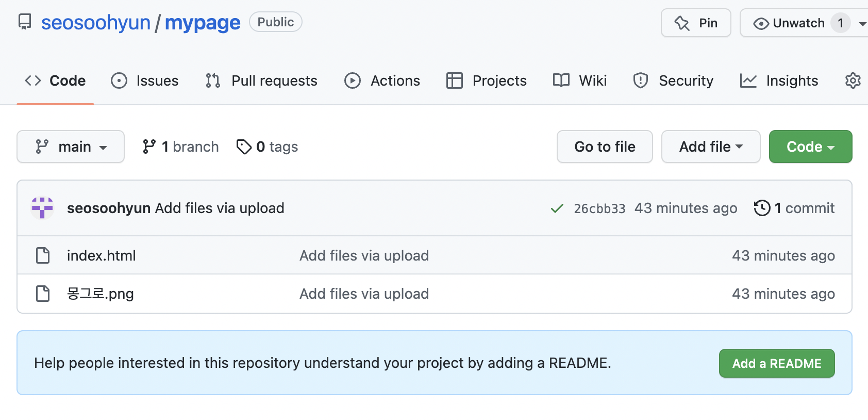Expand the main branch selector dropdown

point(71,147)
